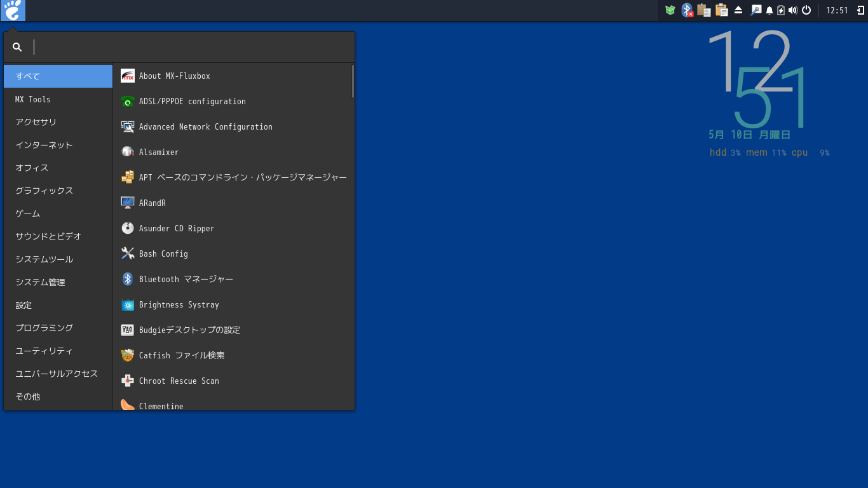Launch Clementine entry text

pyautogui.click(x=161, y=405)
